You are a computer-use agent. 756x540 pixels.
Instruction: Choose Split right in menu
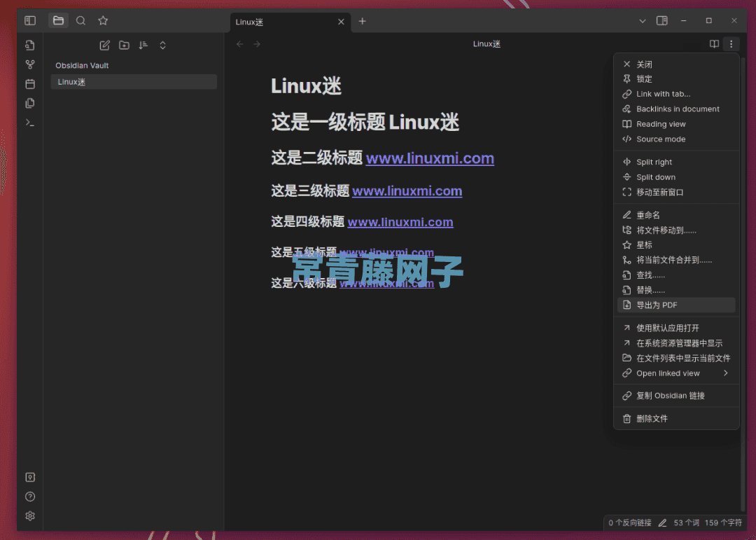pos(676,162)
